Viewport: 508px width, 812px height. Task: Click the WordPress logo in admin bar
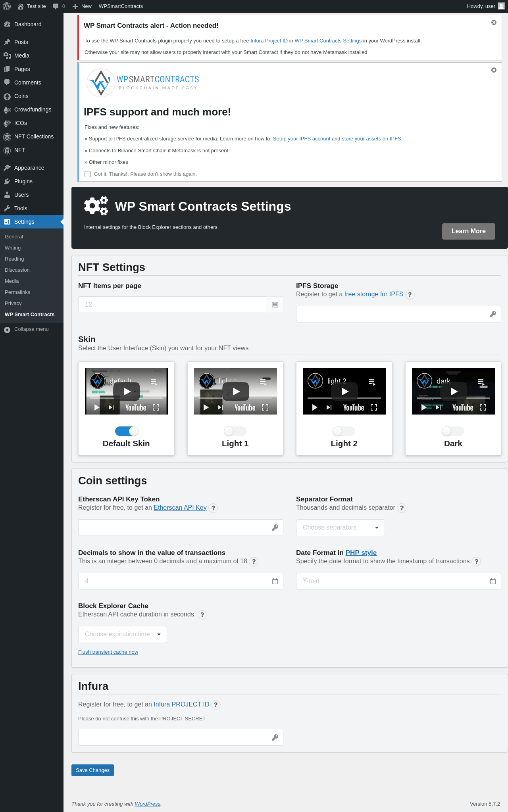7,6
